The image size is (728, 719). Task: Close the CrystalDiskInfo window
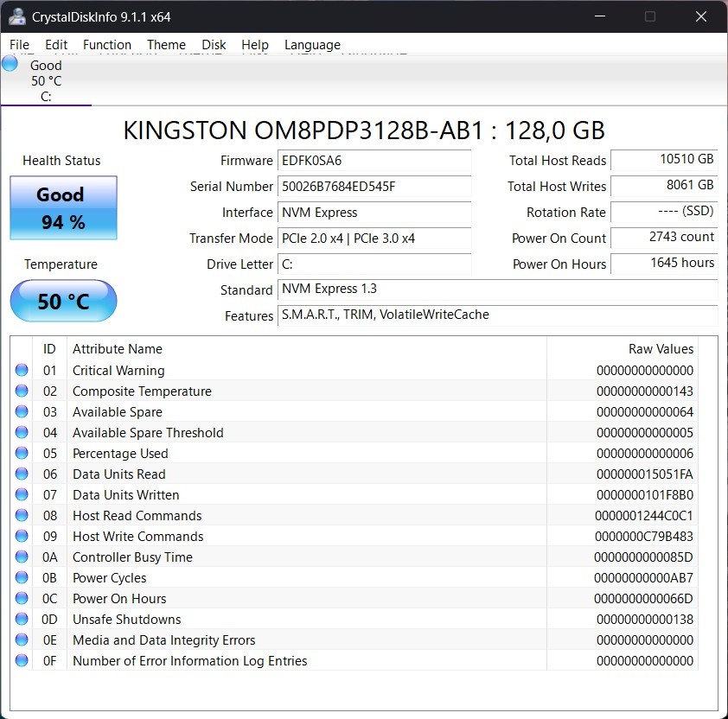[701, 16]
